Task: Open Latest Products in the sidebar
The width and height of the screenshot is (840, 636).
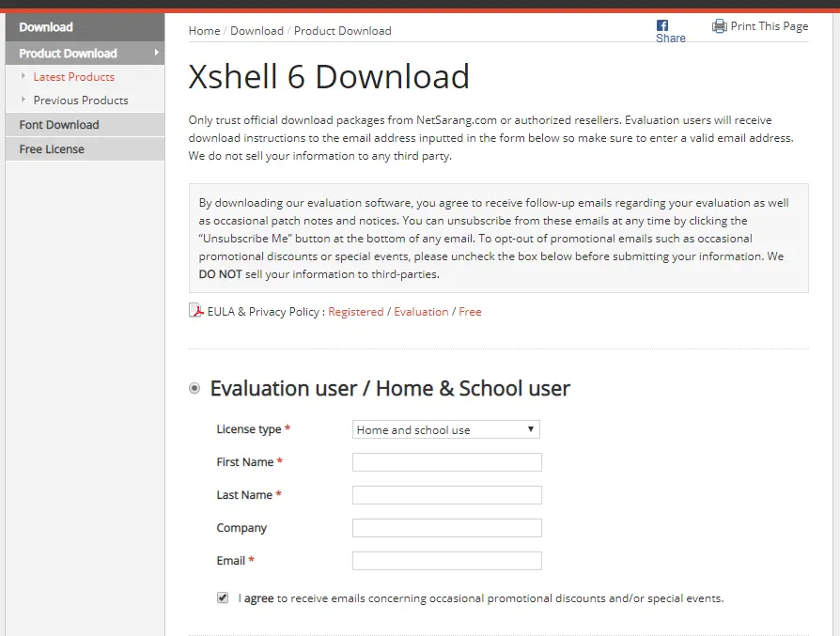Action: click(x=74, y=77)
